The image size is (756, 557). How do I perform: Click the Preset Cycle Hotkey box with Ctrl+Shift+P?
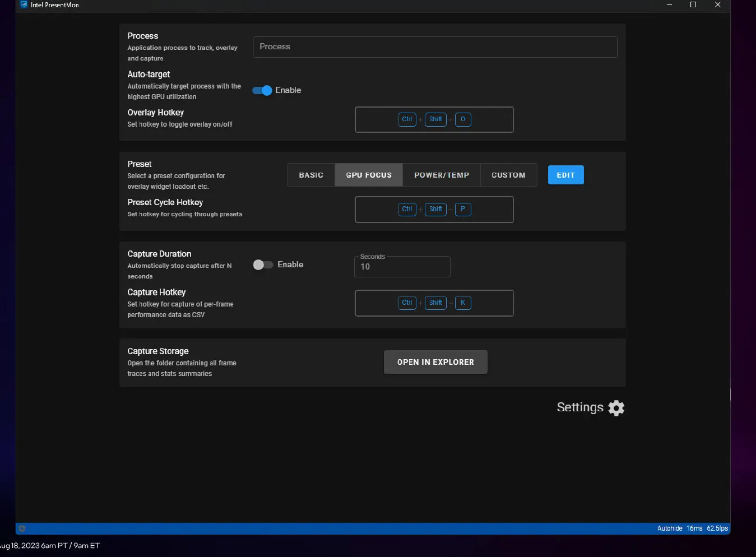tap(434, 210)
